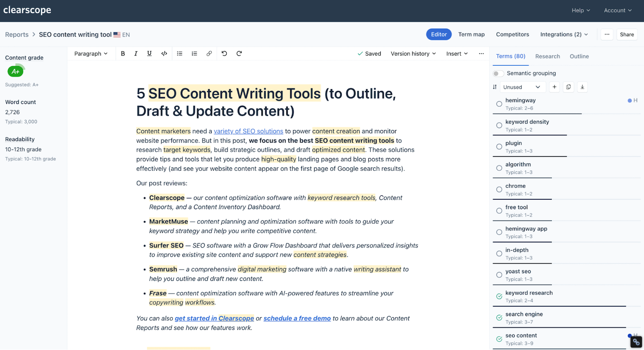Switch to the Term map tab

471,34
